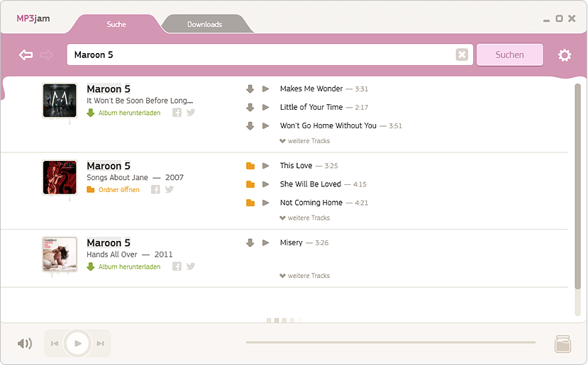Open the jam jar icon in player bar
Screen dimensions: 588x365
(562, 344)
